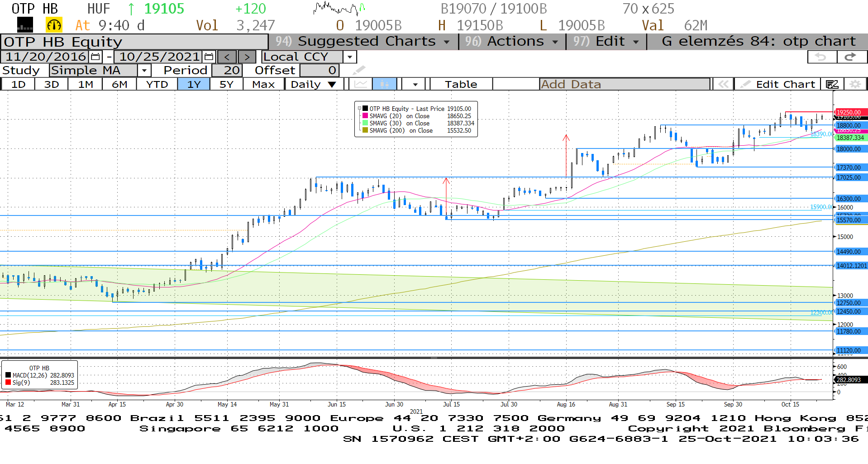The image size is (868, 464).
Task: Select the 5Y range tab
Action: 226,84
